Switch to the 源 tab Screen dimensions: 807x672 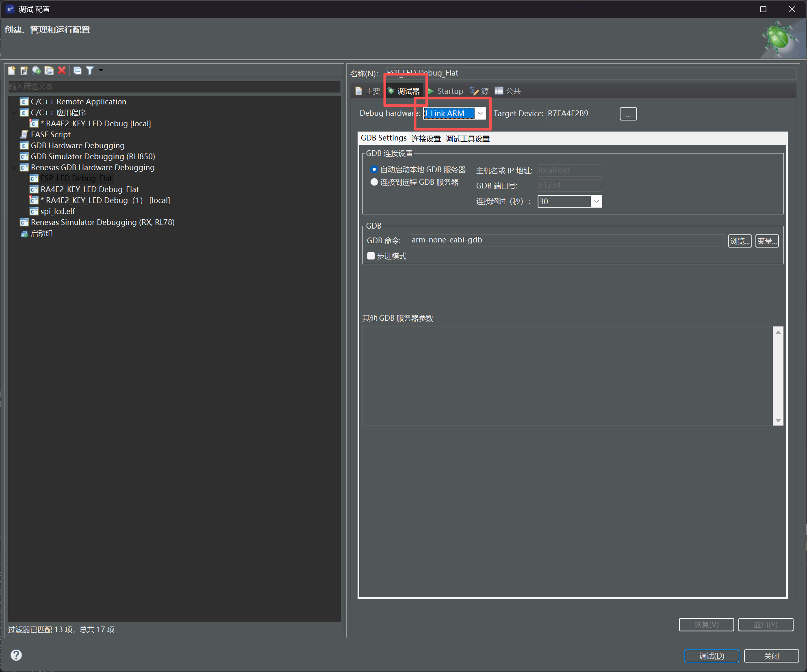(479, 91)
